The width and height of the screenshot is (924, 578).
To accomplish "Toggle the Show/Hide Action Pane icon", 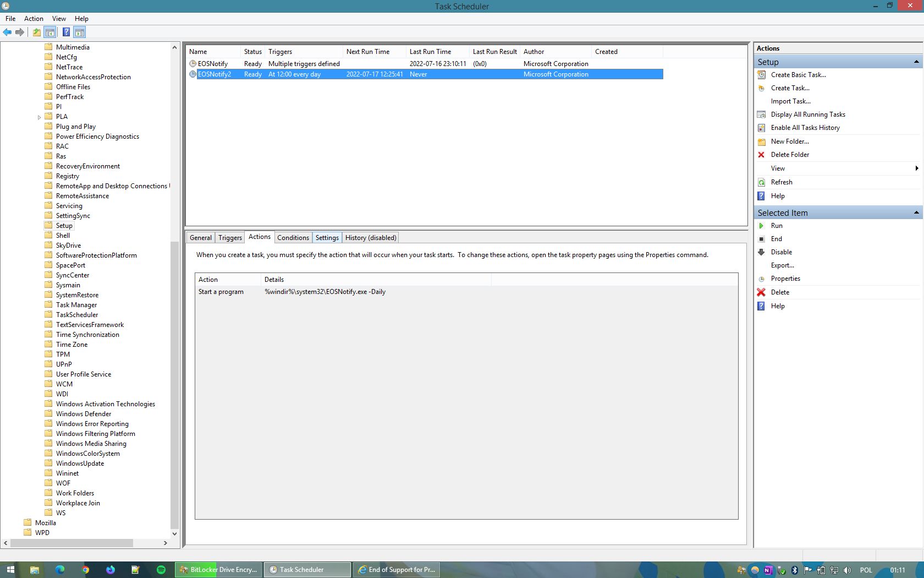I will click(79, 32).
